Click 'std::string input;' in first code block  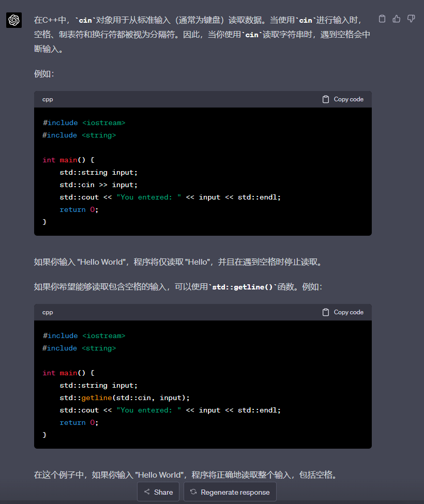coord(98,172)
